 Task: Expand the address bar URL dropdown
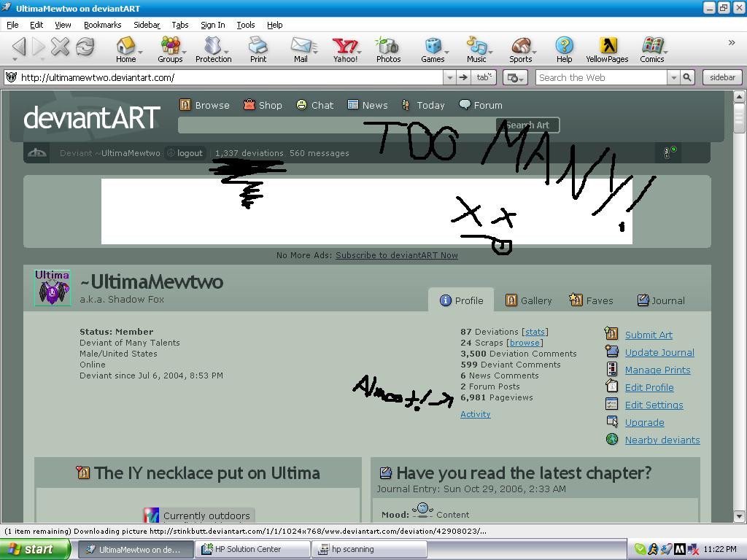click(449, 77)
